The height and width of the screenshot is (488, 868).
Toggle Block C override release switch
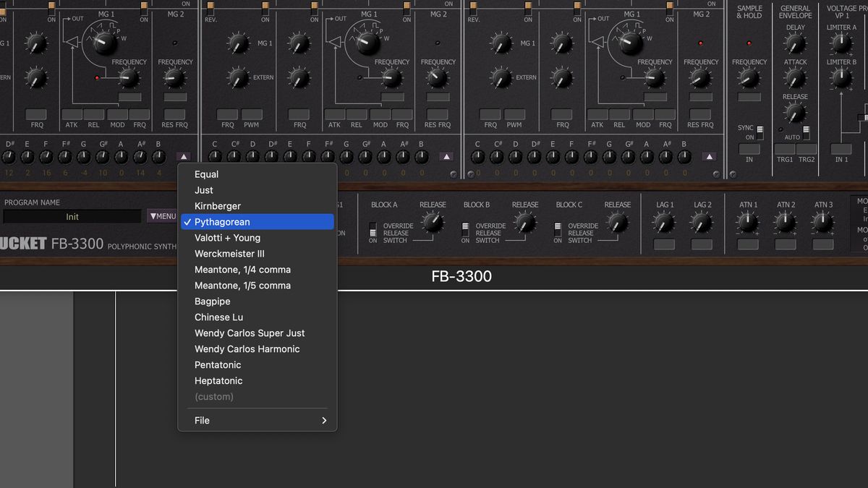click(558, 230)
